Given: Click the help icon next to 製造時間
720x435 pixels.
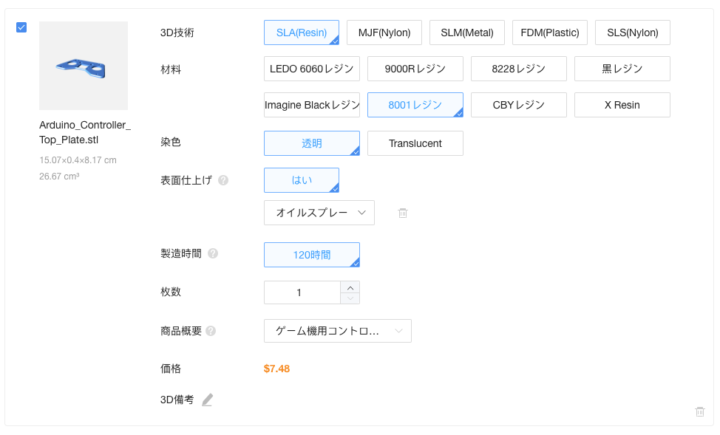Looking at the screenshot, I should point(212,254).
